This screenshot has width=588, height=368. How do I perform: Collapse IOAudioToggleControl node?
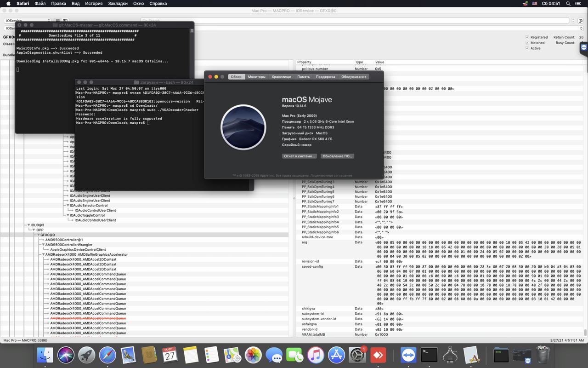(x=68, y=215)
